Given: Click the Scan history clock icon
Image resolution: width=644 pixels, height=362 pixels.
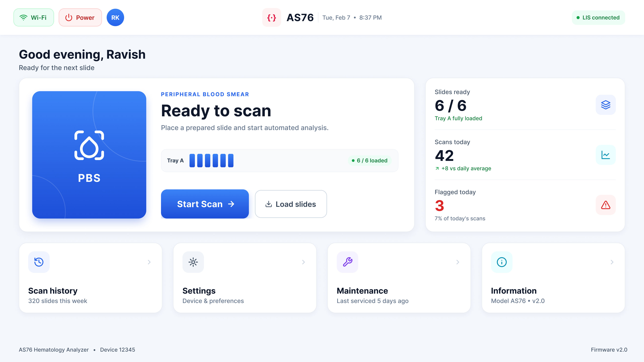Looking at the screenshot, I should (x=39, y=262).
